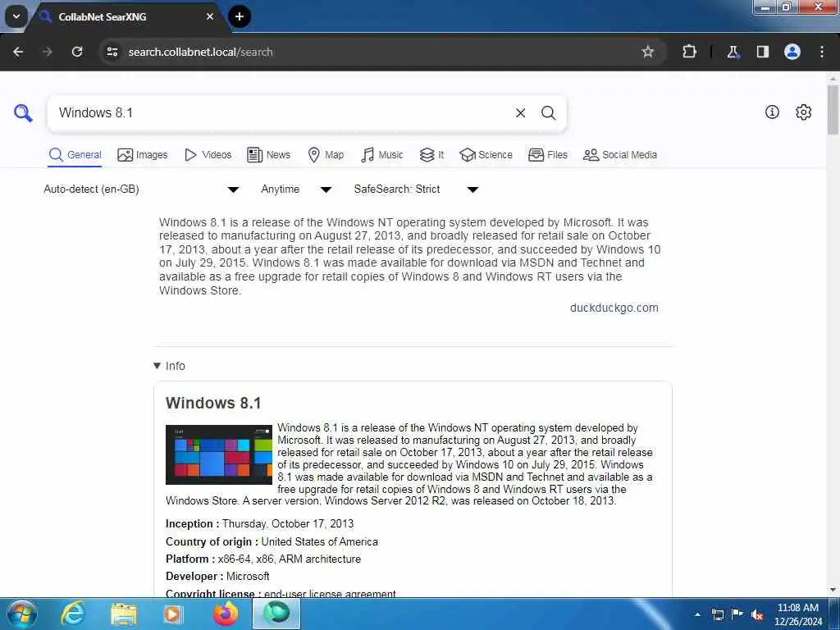This screenshot has height=630, width=840.
Task: Open Action Center flag icon
Action: point(737,614)
